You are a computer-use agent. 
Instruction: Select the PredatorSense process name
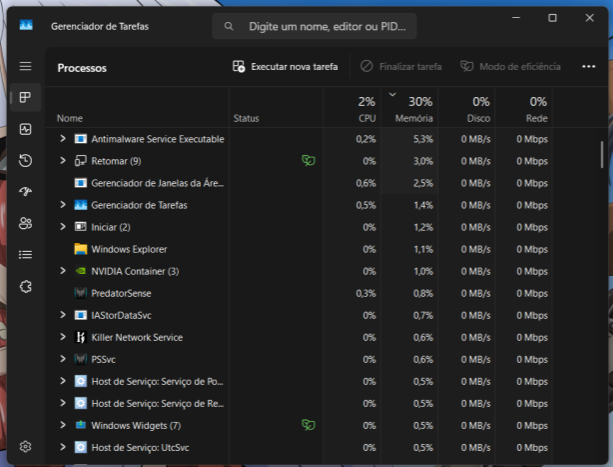tap(121, 293)
